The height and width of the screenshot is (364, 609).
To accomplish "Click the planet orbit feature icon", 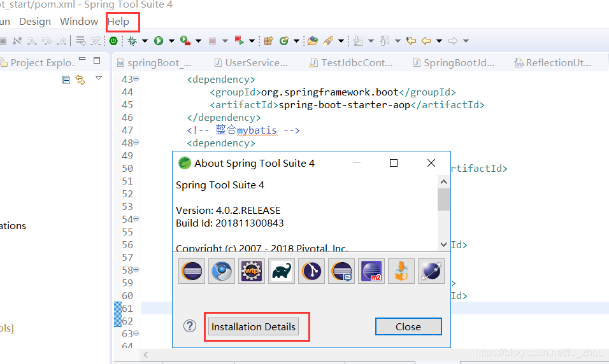I will pos(431,271).
